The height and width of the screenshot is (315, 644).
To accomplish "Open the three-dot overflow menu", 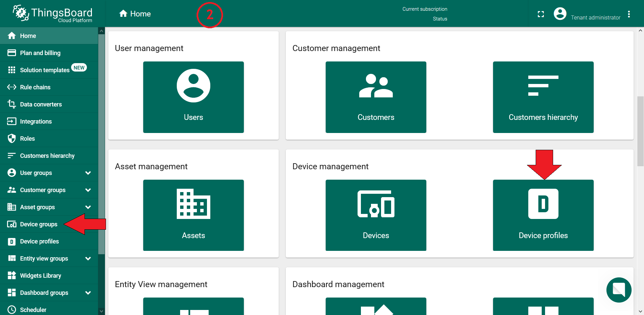I will tap(629, 14).
